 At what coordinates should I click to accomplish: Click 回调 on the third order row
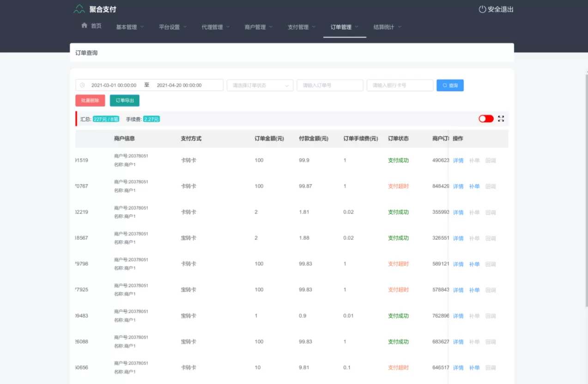coord(491,212)
